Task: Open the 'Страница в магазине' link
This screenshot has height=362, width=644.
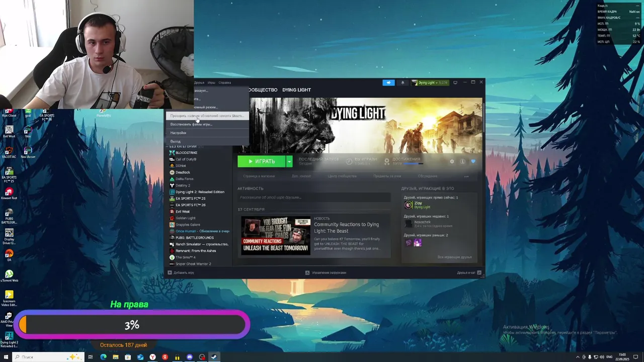Action: click(259, 176)
